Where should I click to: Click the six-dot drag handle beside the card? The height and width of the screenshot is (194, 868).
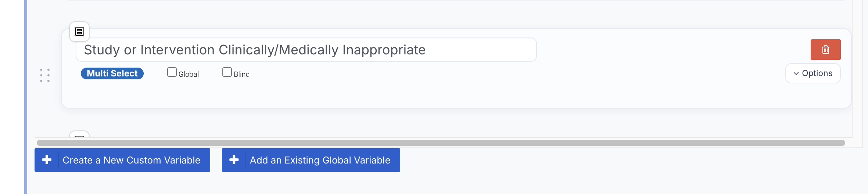click(45, 75)
